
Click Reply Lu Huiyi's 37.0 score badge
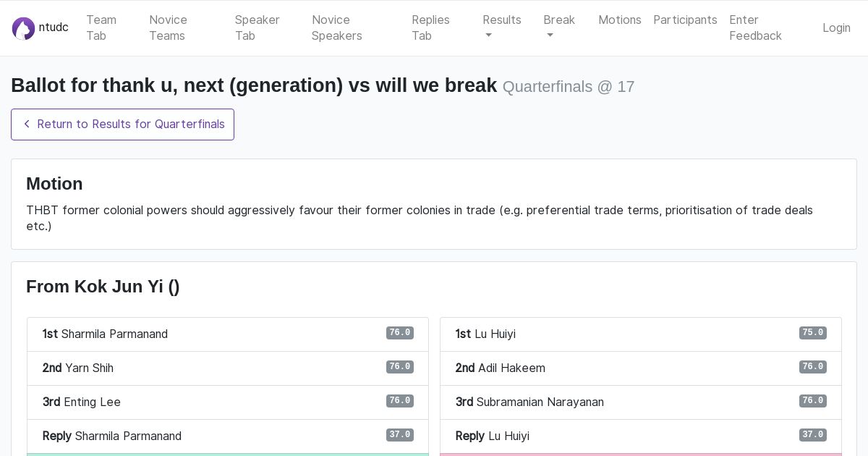812,435
